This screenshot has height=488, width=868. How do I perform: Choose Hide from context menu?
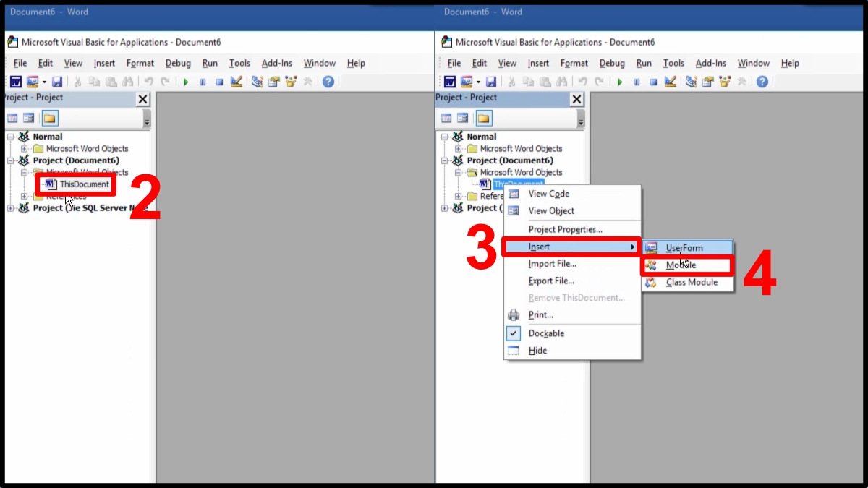point(572,351)
